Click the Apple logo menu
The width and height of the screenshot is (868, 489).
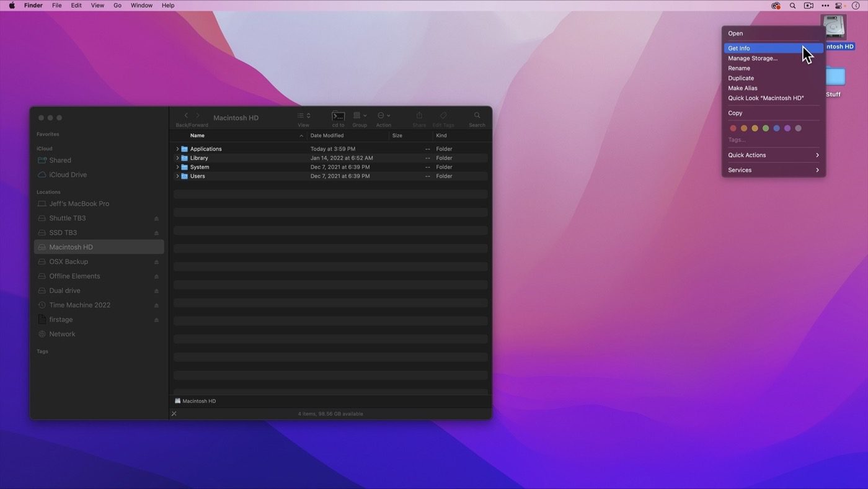click(12, 6)
